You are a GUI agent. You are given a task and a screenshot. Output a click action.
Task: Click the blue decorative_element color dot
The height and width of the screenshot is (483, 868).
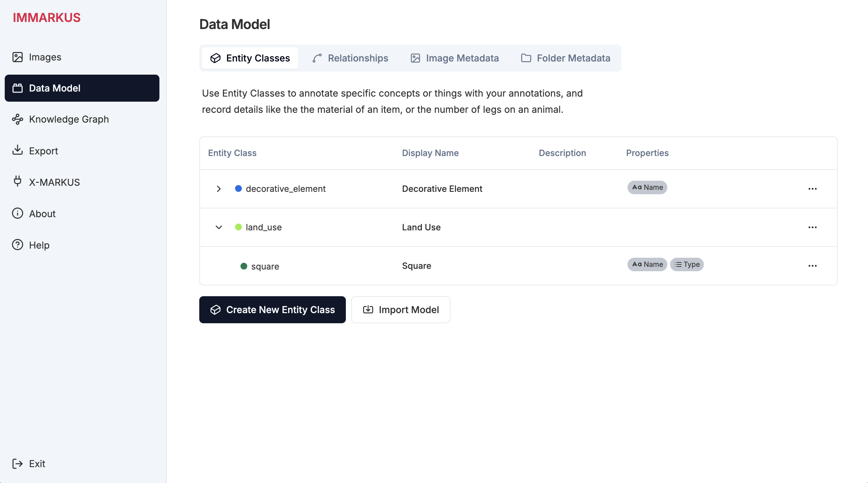(x=238, y=188)
